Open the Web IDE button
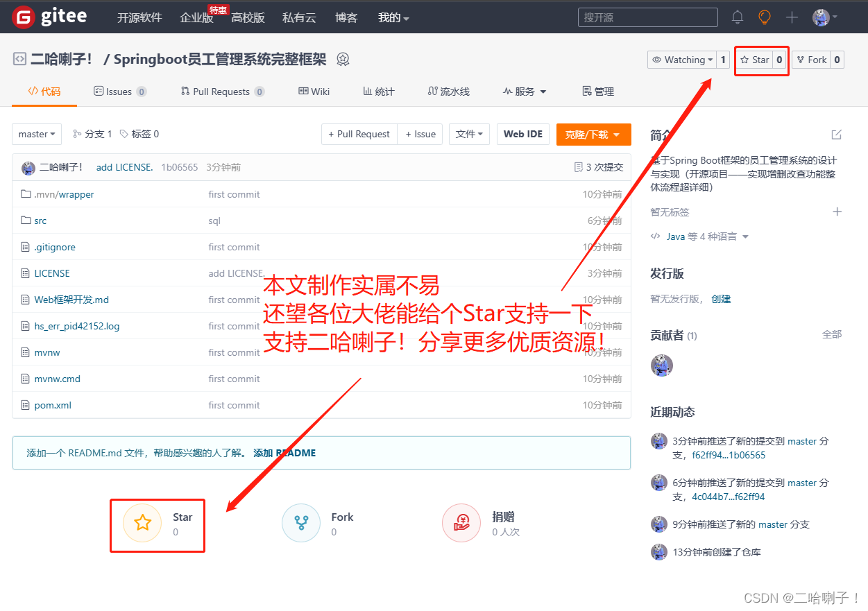This screenshot has height=611, width=868. click(x=523, y=134)
